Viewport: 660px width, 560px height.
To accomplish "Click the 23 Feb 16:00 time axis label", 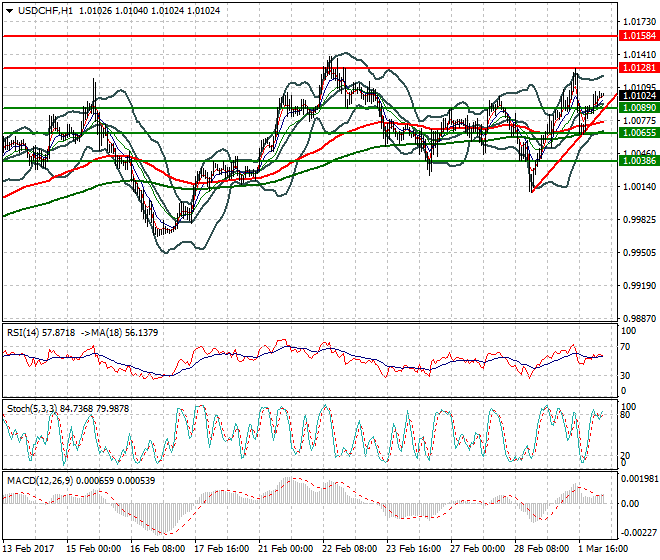I will pyautogui.click(x=413, y=549).
